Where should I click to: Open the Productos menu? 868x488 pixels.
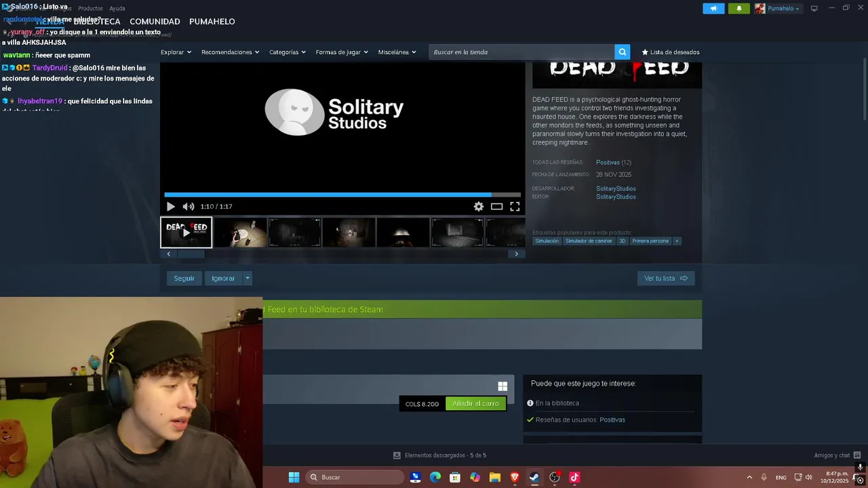[90, 8]
